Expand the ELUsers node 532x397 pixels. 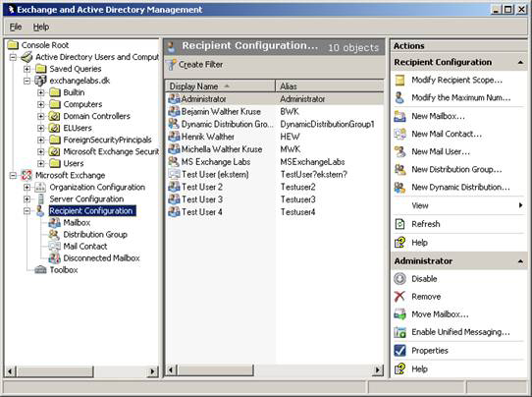pyautogui.click(x=40, y=128)
